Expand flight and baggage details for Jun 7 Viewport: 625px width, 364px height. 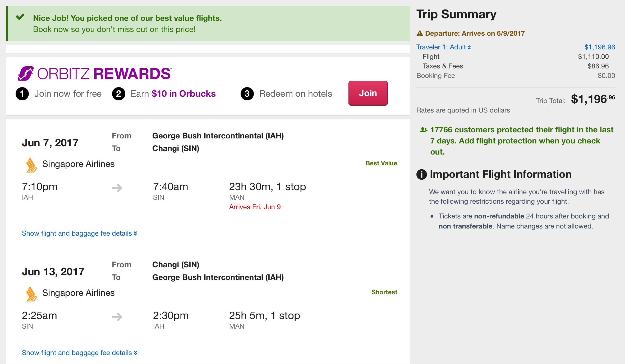[79, 234]
